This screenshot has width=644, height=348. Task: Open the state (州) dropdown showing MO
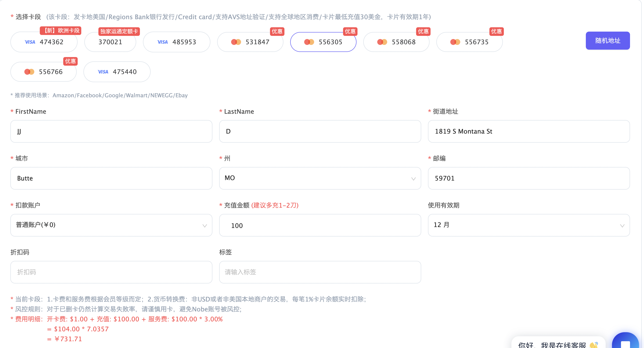[x=320, y=178]
